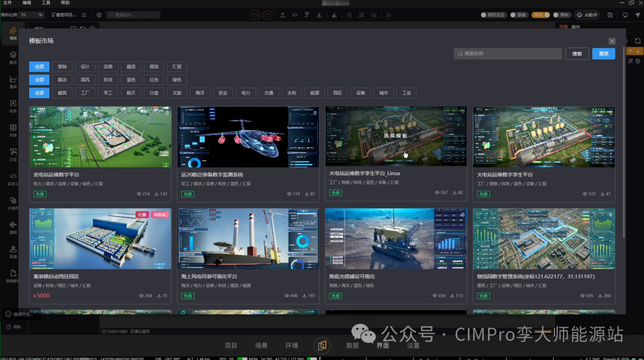Open the 模板 sidebar panel
The width and height of the screenshot is (644, 360).
13,33
